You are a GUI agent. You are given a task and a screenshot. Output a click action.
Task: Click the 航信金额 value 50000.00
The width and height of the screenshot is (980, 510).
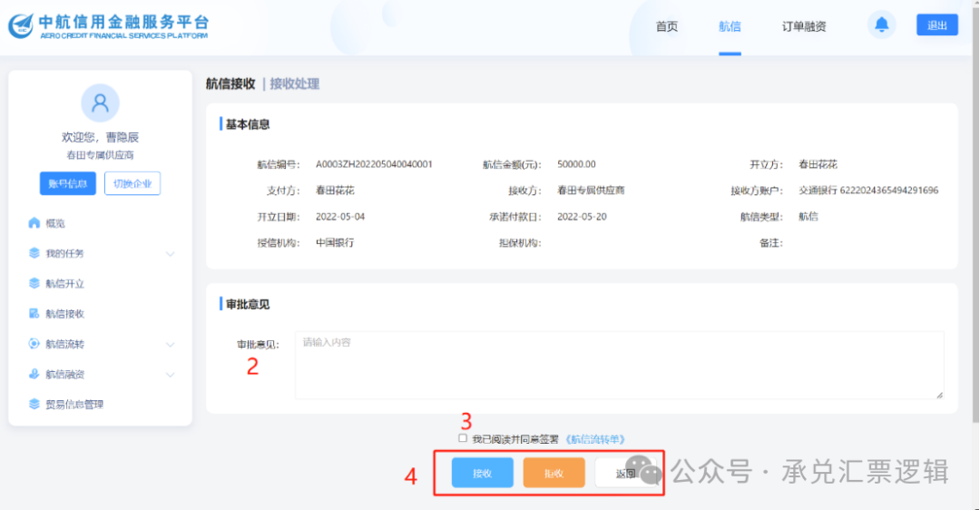(576, 164)
